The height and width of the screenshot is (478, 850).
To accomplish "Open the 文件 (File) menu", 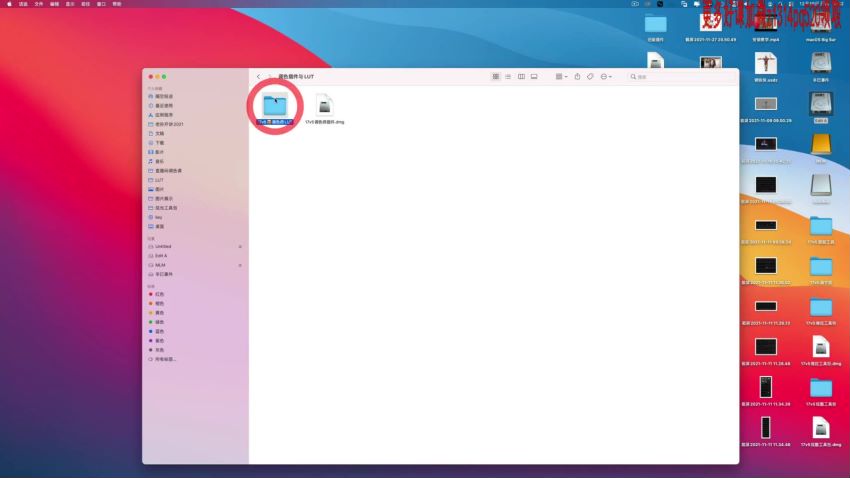I will click(x=38, y=4).
